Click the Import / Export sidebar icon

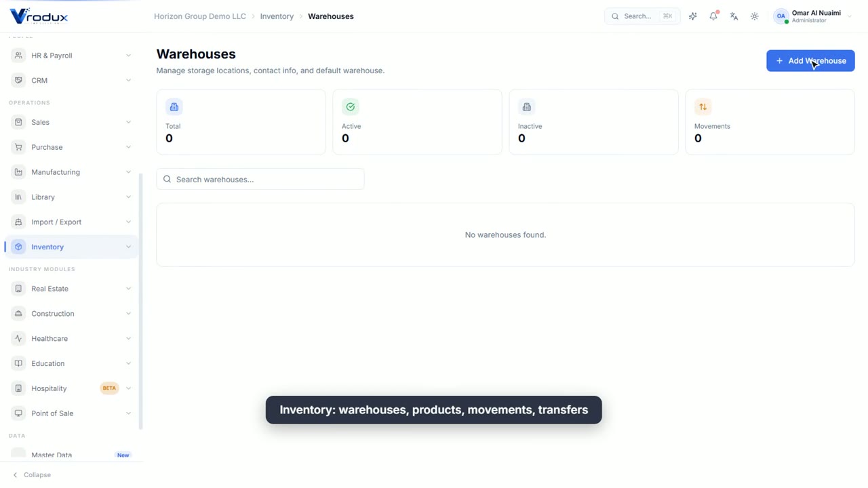(x=18, y=222)
